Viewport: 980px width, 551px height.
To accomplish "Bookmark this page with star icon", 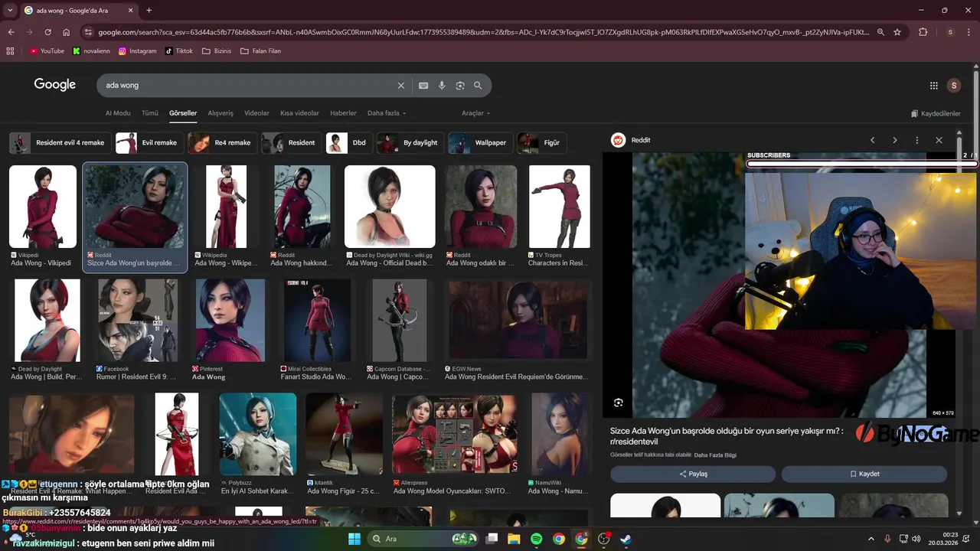I will point(897,32).
